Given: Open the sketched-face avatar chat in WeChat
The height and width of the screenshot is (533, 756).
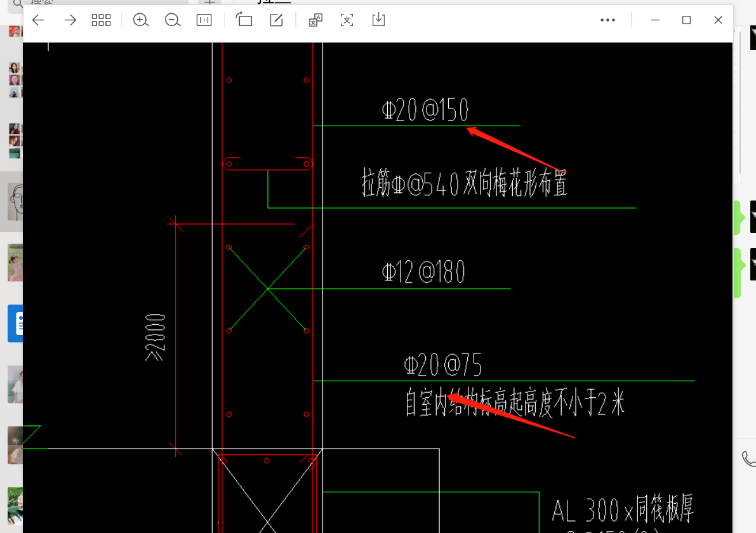Looking at the screenshot, I should (x=15, y=202).
